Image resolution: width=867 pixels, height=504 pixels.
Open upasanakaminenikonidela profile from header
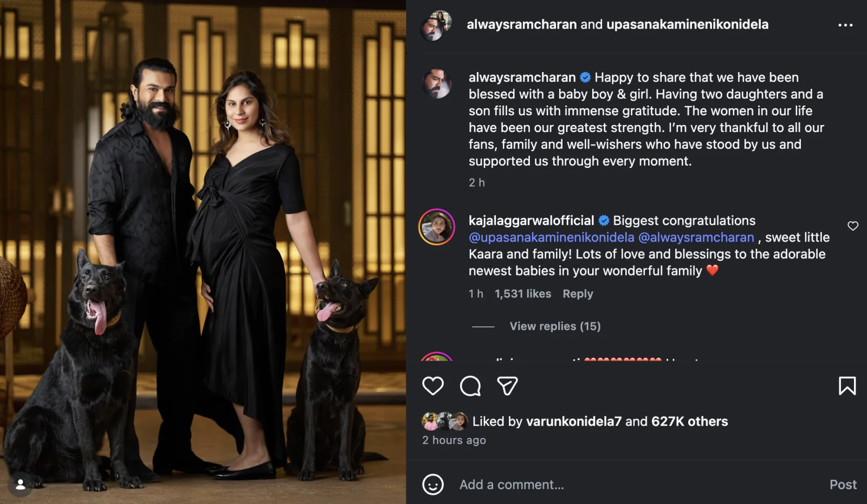pyautogui.click(x=687, y=24)
